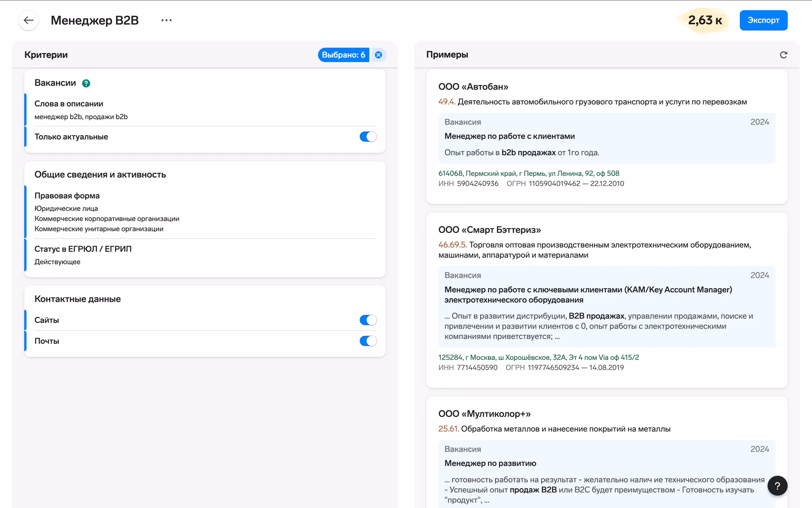
Task: Clear the selected criteria with the X icon
Action: click(x=379, y=55)
